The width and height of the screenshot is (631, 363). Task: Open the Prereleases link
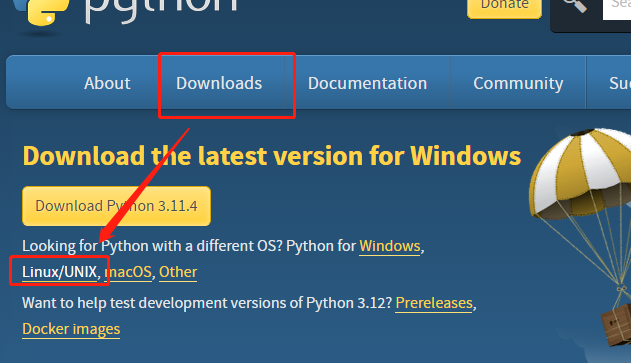point(434,303)
